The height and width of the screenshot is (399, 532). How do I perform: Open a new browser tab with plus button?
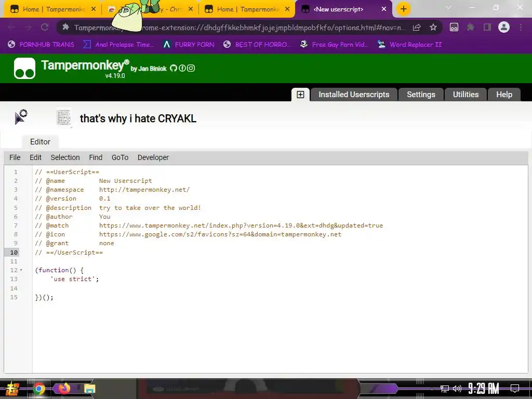(403, 9)
